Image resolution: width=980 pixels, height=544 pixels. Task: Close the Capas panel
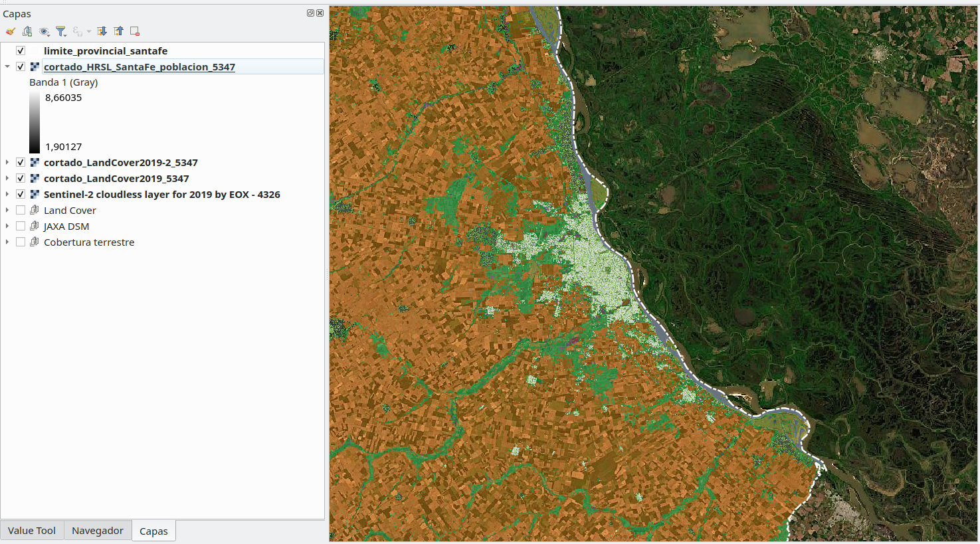(320, 13)
